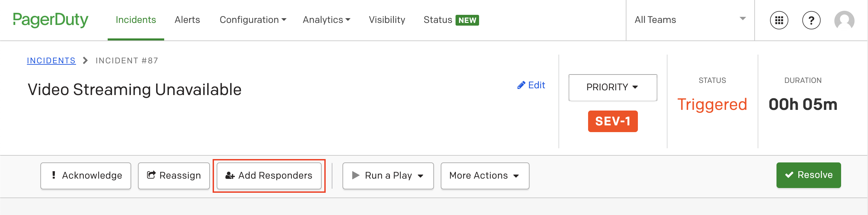
Task: Click the Acknowledge exclamation icon
Action: point(53,175)
